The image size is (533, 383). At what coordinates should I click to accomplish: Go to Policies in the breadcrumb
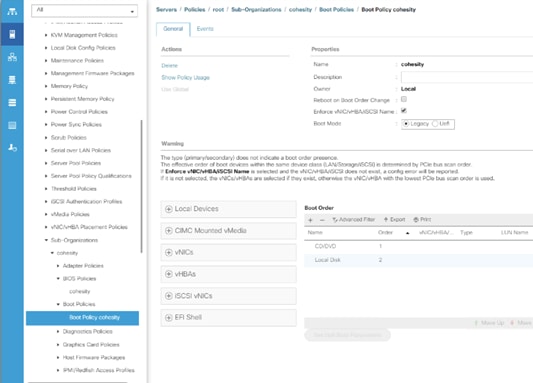[x=194, y=10]
